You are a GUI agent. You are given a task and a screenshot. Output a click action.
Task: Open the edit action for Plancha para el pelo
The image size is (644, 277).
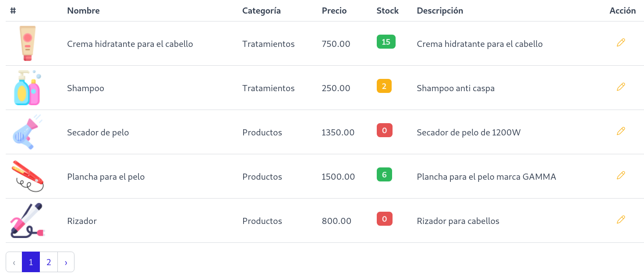[x=621, y=175]
